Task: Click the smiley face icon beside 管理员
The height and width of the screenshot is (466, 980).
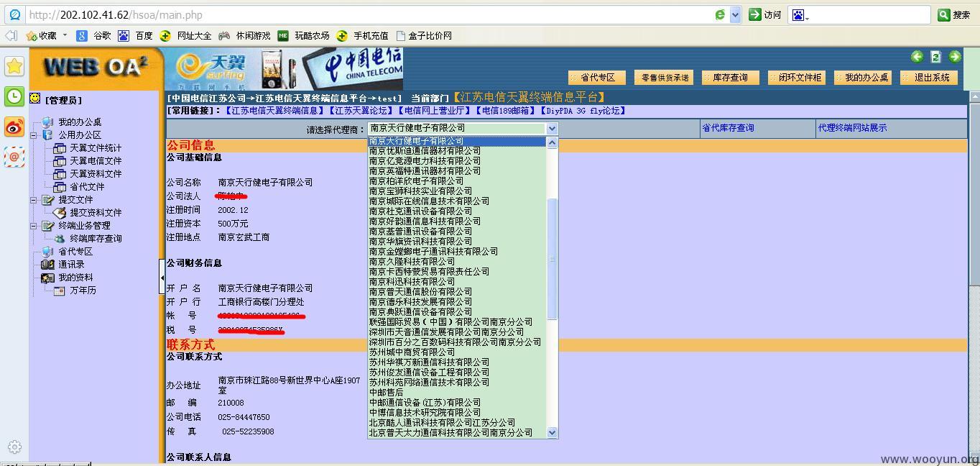Action: pos(35,99)
